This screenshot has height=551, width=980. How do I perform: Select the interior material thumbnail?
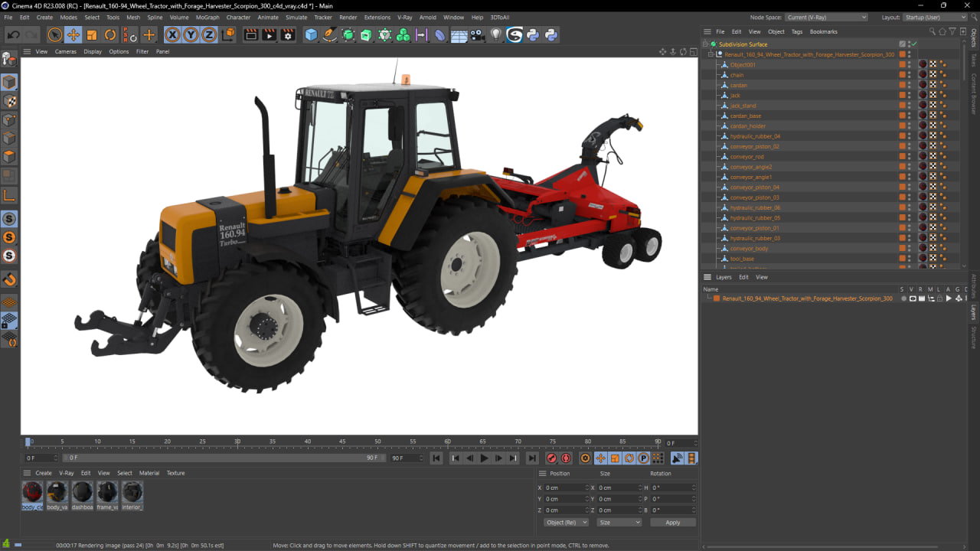[x=132, y=494]
